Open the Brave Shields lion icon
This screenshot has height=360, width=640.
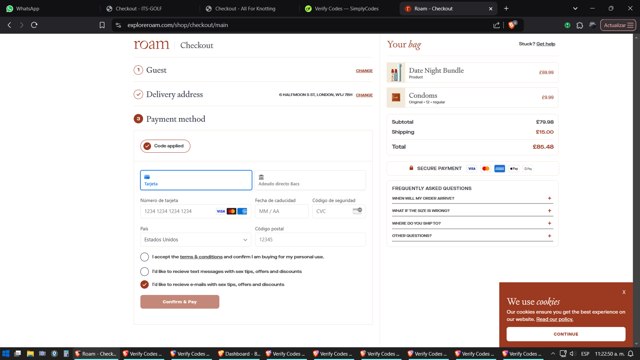pos(512,24)
